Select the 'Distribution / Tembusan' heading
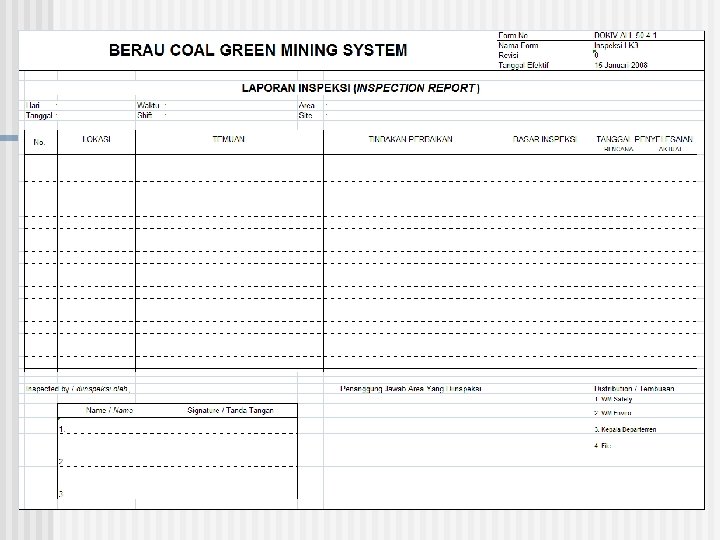 click(x=634, y=389)
